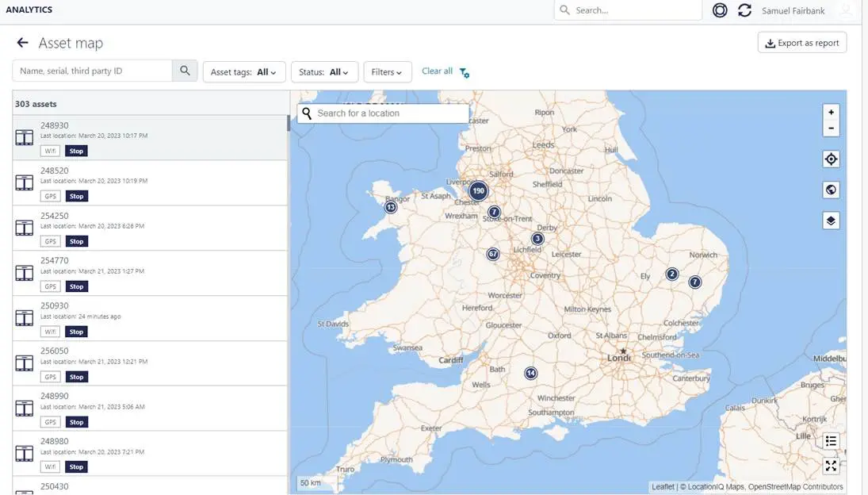The image size is (868, 495).
Task: Toggle the map legend list icon
Action: (x=831, y=441)
